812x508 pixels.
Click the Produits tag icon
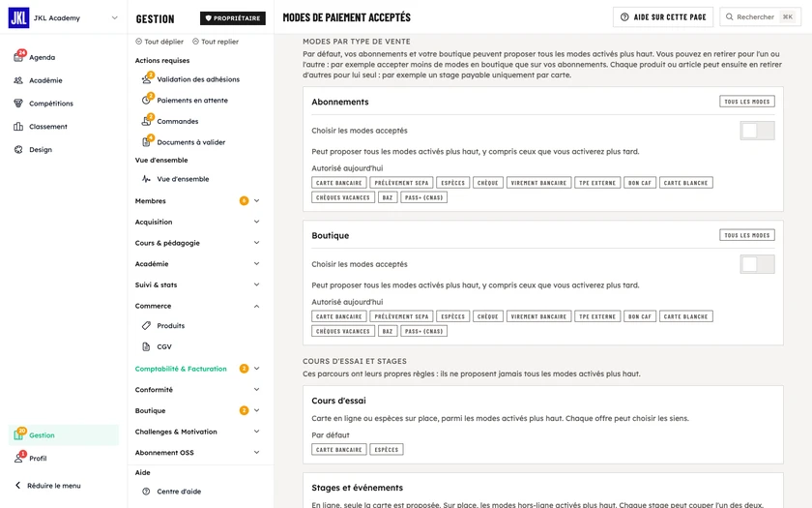tap(146, 325)
